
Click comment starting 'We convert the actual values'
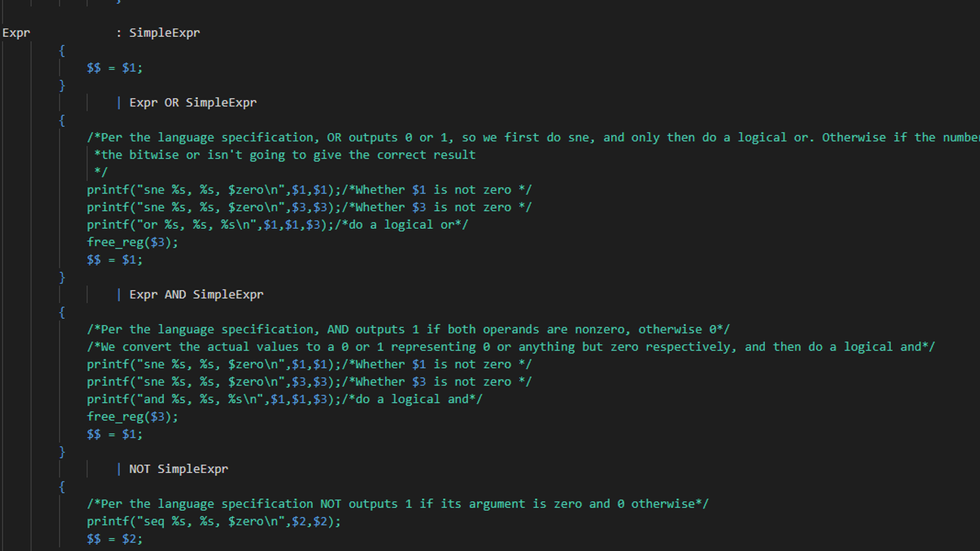point(511,347)
